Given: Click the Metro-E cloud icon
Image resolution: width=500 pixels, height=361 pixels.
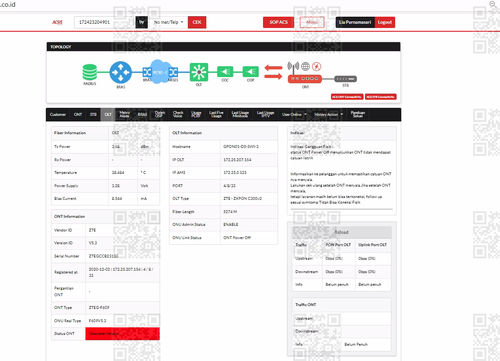Looking at the screenshot, I should coord(160,72).
